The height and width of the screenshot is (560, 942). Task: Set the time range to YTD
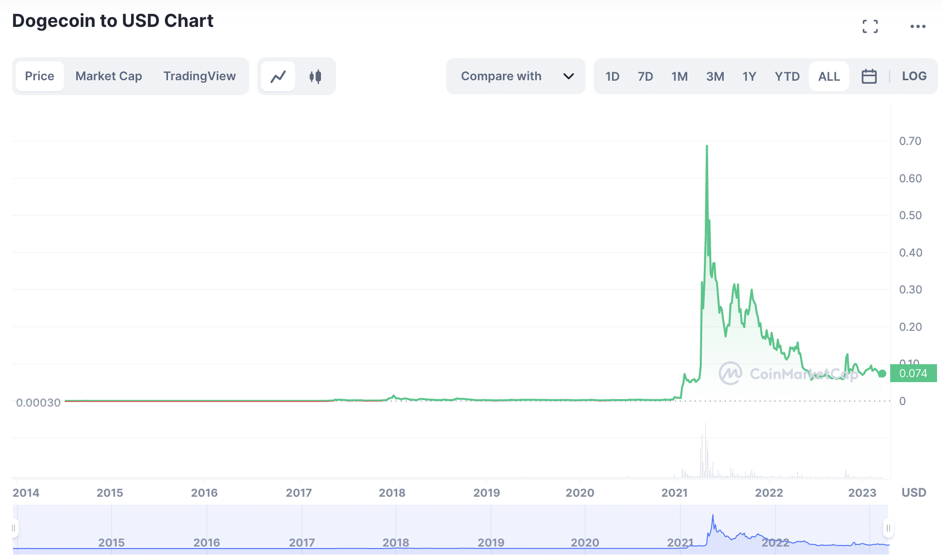pyautogui.click(x=787, y=76)
